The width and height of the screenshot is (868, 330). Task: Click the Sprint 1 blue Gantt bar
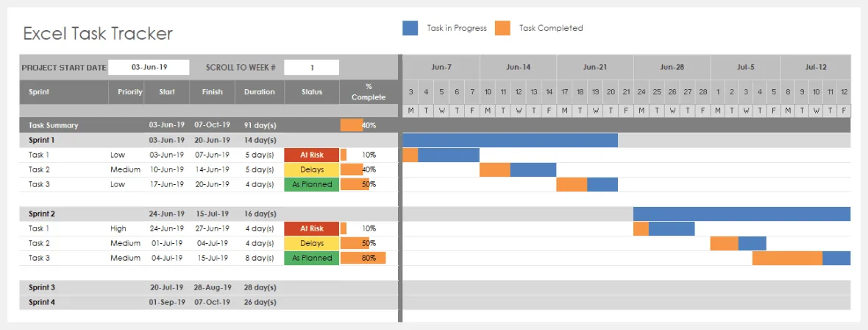[x=510, y=140]
